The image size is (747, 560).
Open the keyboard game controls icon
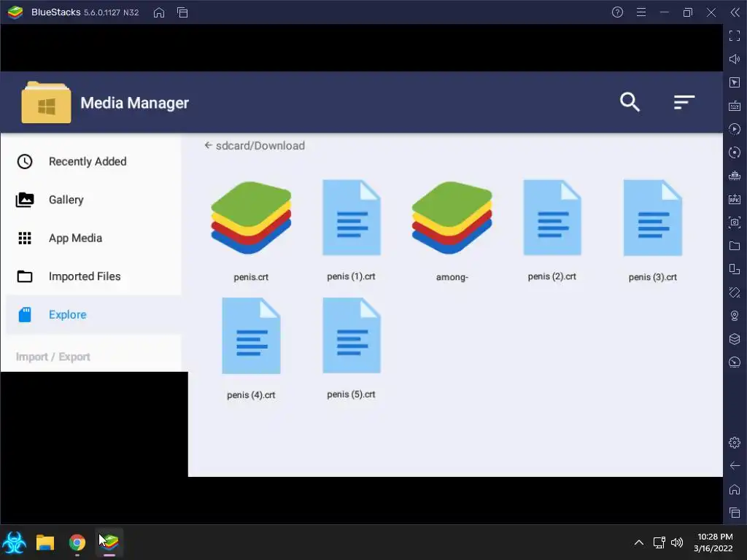click(735, 106)
